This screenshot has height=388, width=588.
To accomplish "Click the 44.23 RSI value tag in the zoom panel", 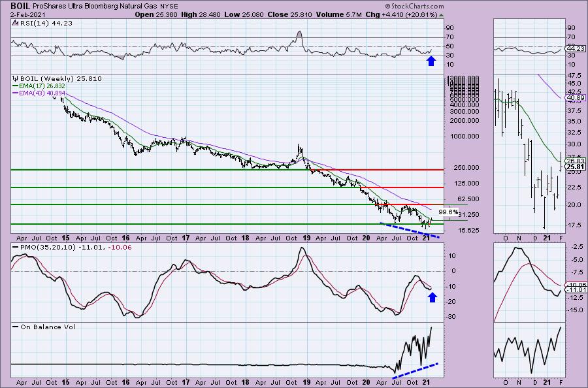I will (x=576, y=49).
